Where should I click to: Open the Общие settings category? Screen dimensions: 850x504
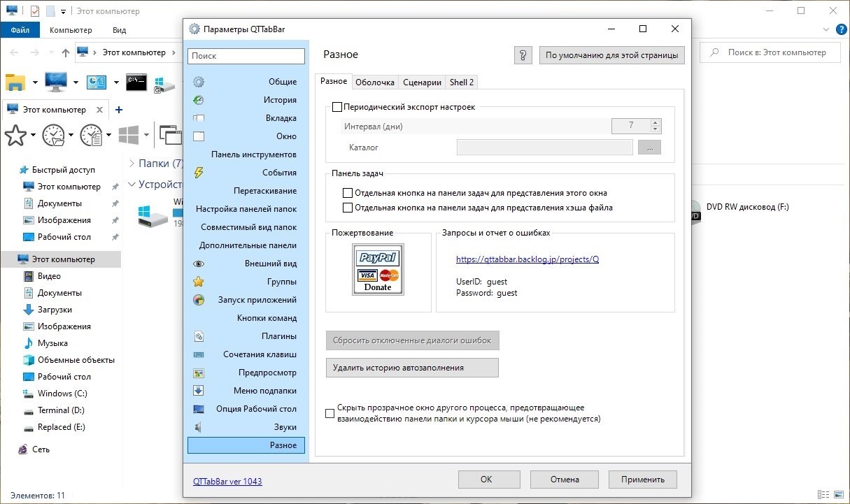click(x=246, y=82)
